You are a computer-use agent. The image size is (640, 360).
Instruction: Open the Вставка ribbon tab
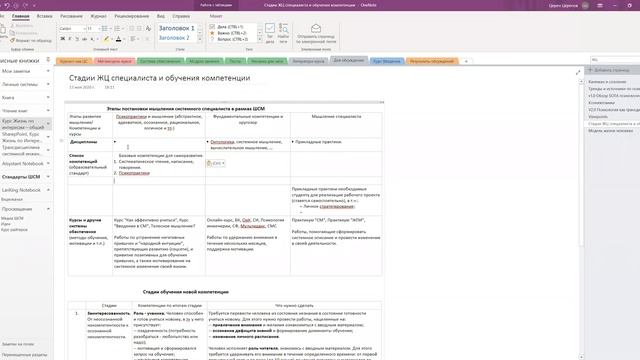[x=44, y=16]
